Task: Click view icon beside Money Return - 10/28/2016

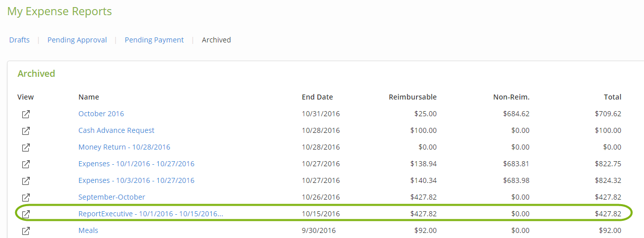Action: point(26,148)
